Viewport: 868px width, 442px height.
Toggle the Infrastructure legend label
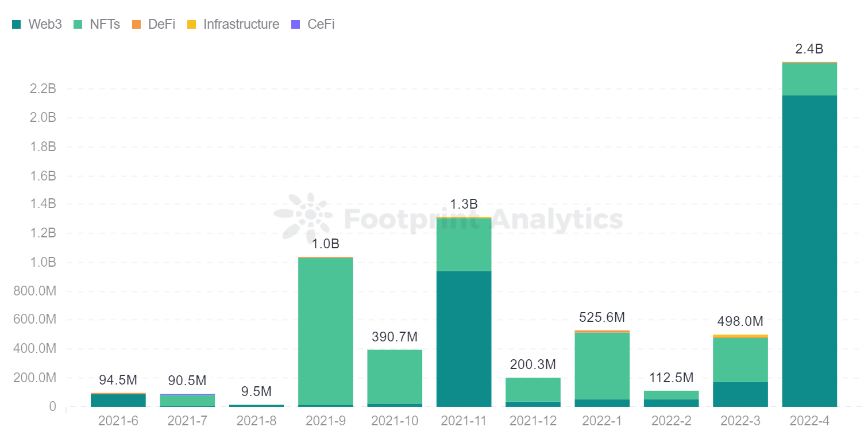tap(241, 24)
